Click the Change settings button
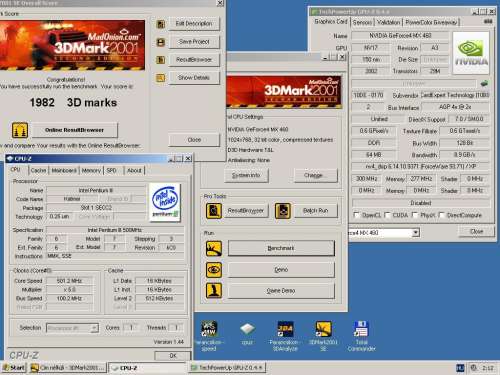Image resolution: width=500 pixels, height=375 pixels. click(x=316, y=175)
